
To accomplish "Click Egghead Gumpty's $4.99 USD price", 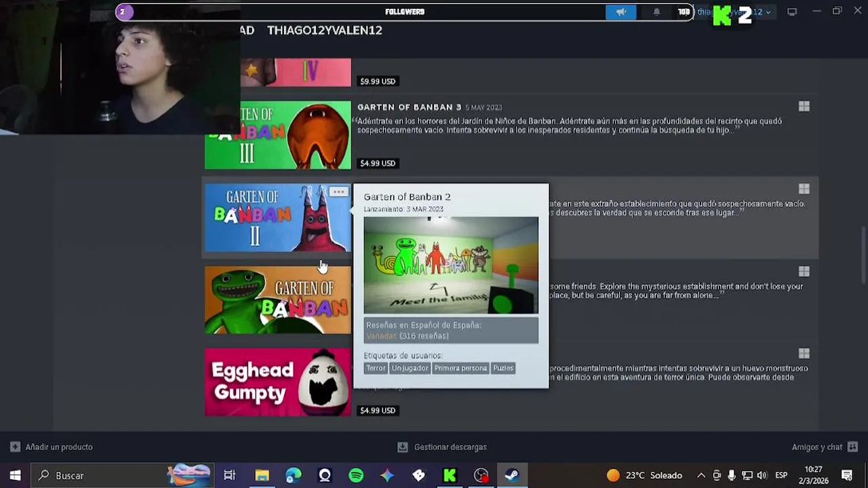I will pos(378,411).
